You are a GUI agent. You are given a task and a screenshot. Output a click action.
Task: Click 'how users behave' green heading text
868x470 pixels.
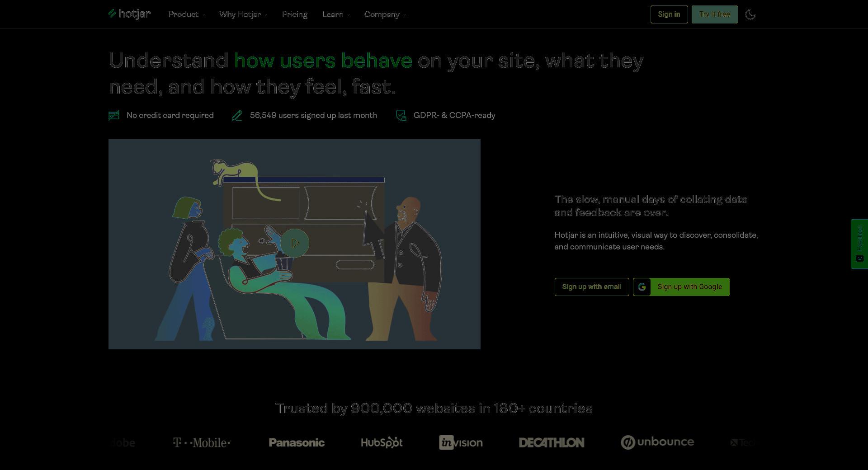(323, 61)
